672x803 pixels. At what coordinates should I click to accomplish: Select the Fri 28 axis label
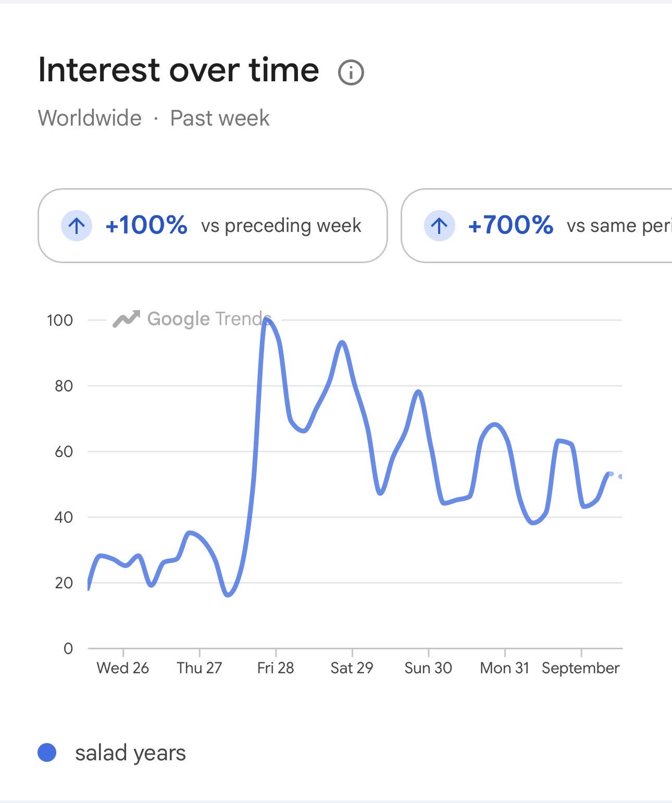[x=276, y=668]
